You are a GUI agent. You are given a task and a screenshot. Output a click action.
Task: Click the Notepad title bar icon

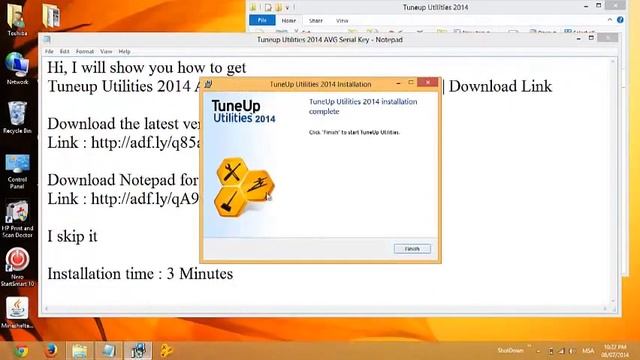pos(47,39)
